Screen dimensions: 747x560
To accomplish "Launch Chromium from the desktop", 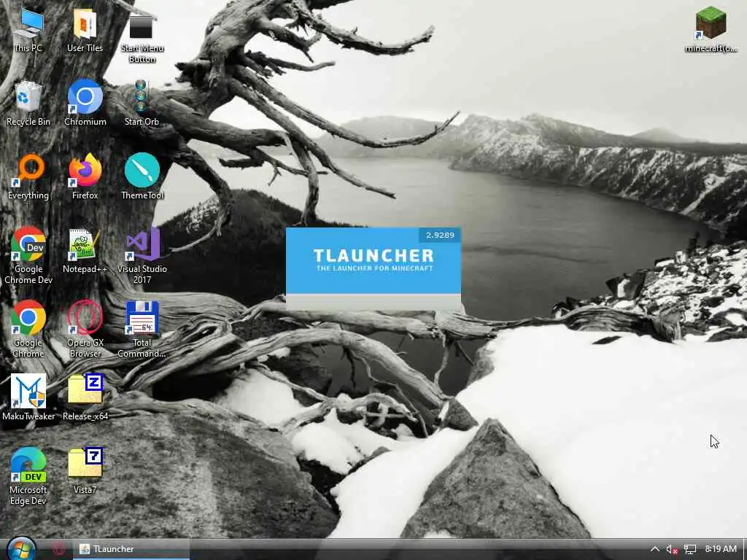I will click(x=85, y=104).
